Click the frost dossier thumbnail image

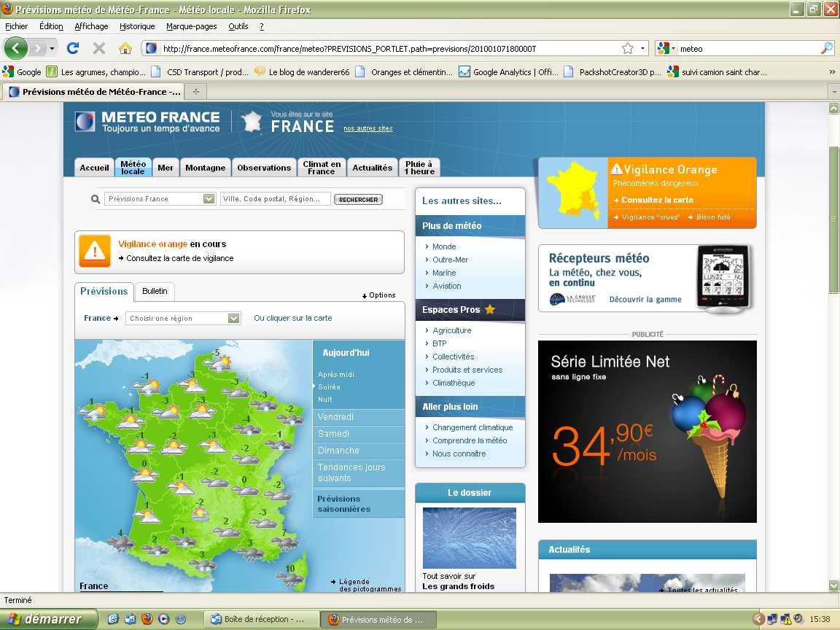tap(470, 538)
